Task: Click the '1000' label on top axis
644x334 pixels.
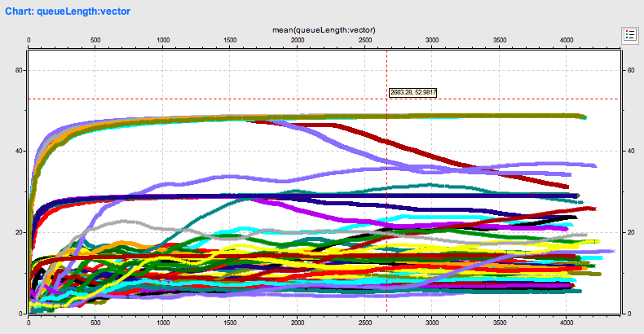Action: (163, 40)
